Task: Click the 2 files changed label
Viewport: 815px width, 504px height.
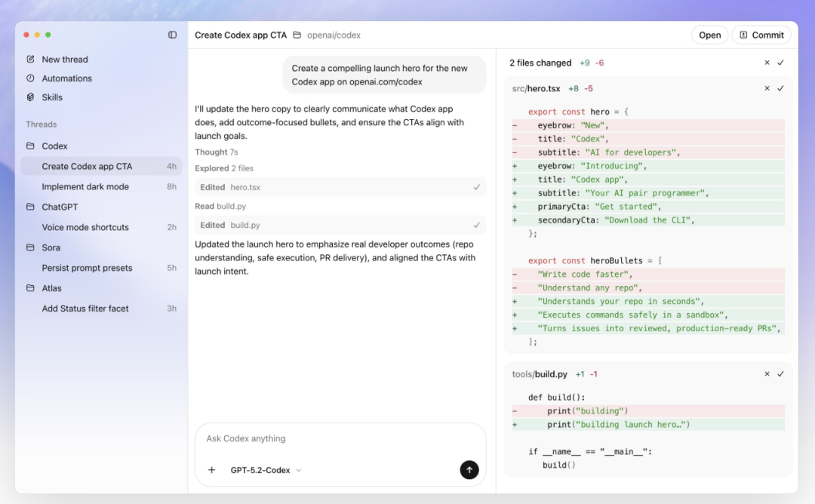Action: tap(540, 63)
